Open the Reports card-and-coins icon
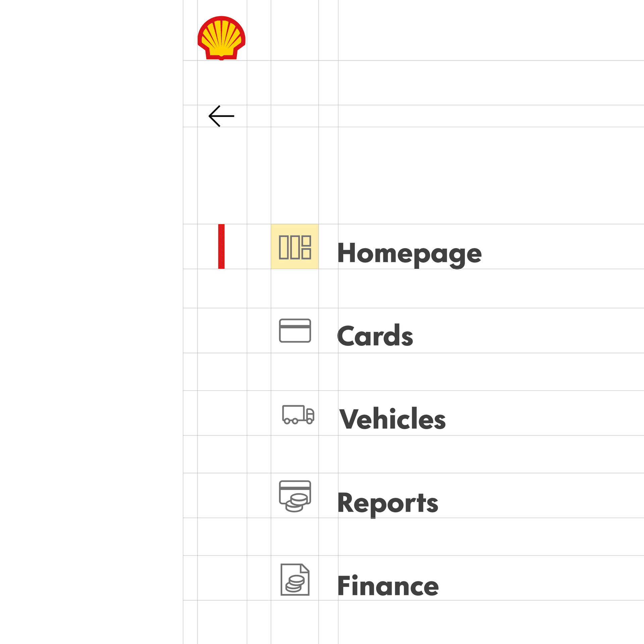This screenshot has width=644, height=644. tap(295, 496)
